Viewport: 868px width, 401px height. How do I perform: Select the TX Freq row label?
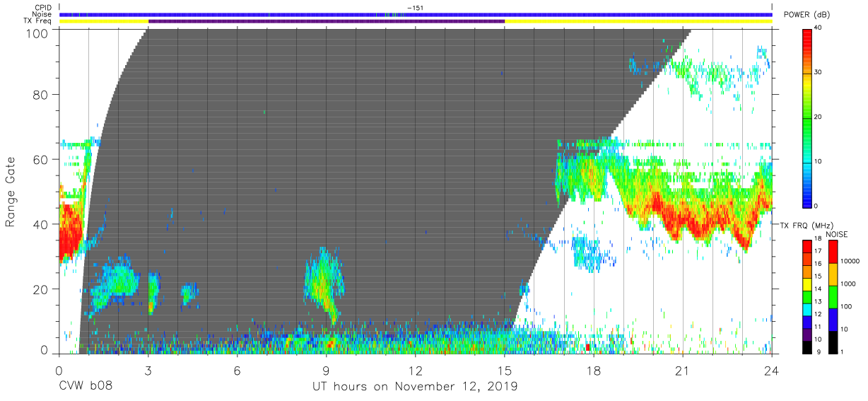[38, 21]
